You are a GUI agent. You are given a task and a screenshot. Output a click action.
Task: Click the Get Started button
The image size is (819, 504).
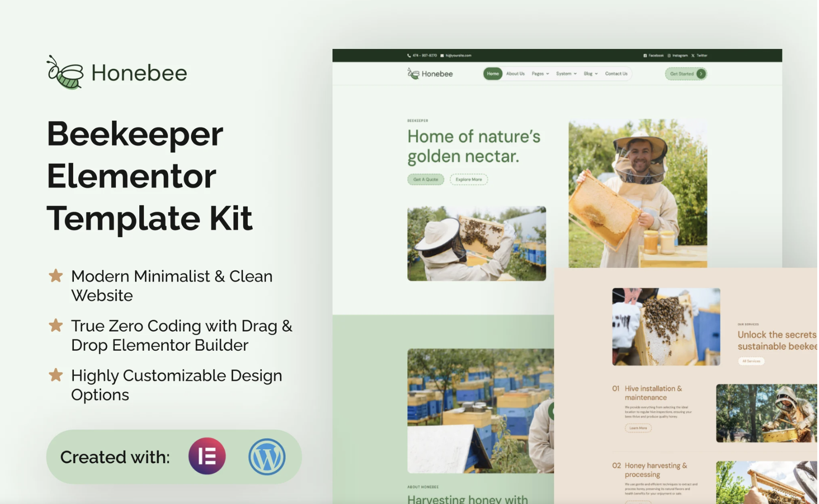pyautogui.click(x=686, y=74)
